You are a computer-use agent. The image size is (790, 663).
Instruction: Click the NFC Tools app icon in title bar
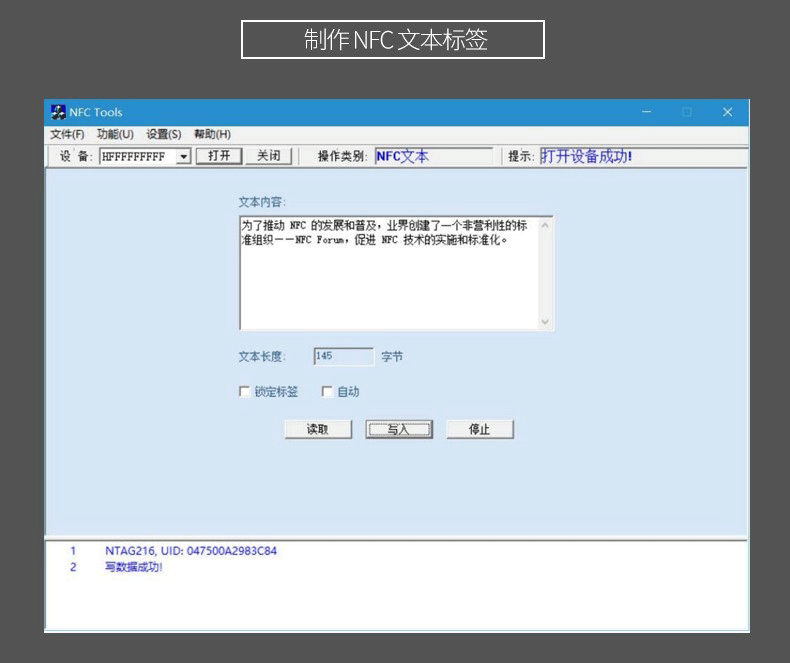(x=58, y=112)
